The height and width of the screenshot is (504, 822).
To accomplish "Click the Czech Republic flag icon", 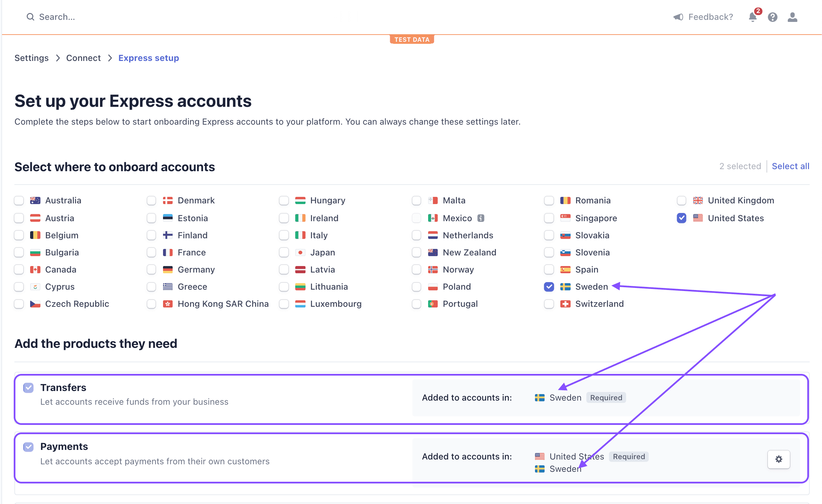I will [35, 304].
